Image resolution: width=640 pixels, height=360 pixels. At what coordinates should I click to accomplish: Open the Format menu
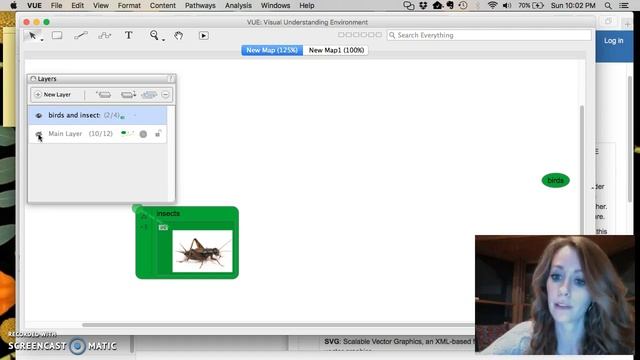coord(129,5)
